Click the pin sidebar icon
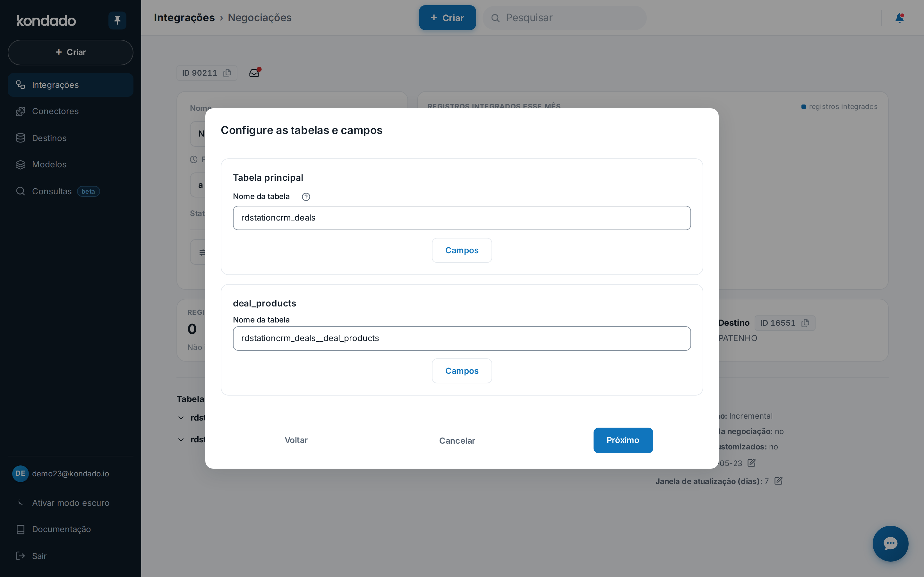 click(117, 20)
